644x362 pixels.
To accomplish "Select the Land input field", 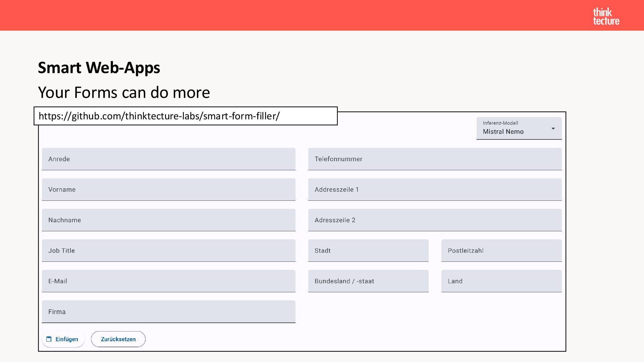I will [501, 281].
